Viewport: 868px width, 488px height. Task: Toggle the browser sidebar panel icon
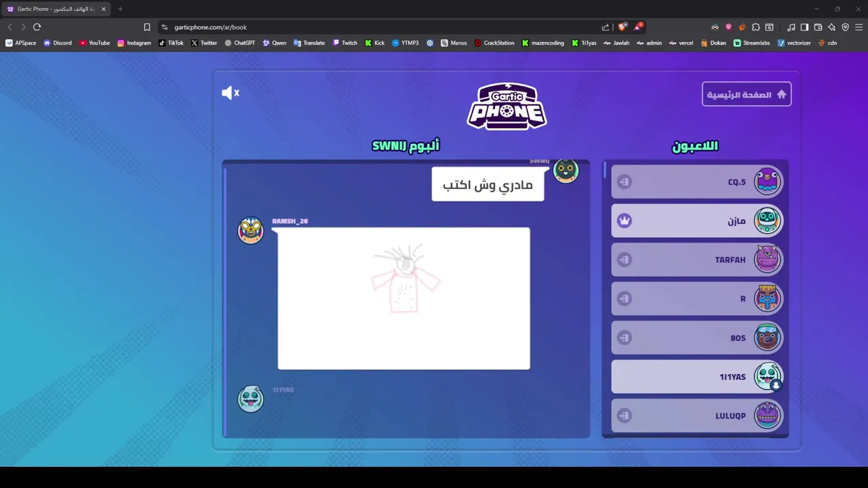[x=804, y=27]
